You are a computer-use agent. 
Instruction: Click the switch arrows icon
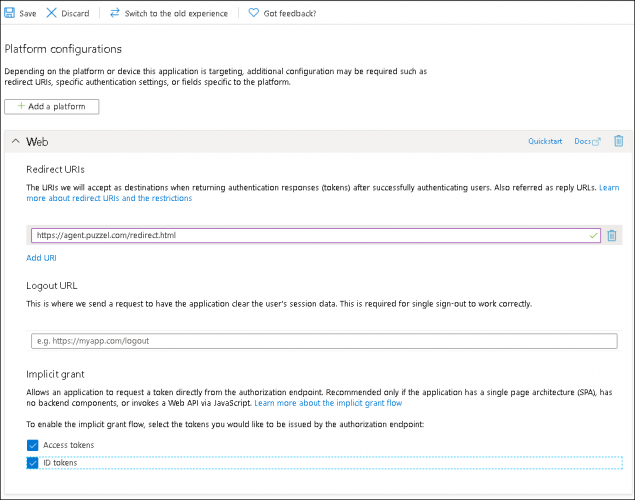(115, 13)
